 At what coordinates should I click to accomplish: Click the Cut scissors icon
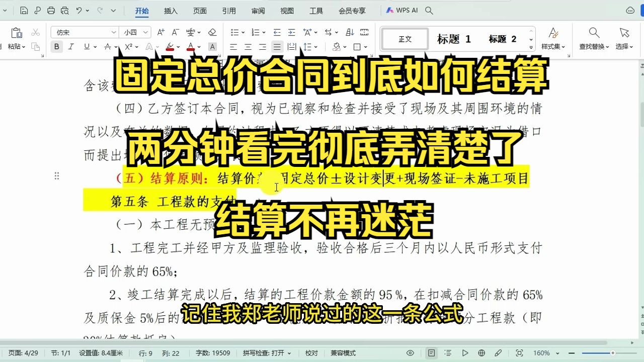pos(35,32)
